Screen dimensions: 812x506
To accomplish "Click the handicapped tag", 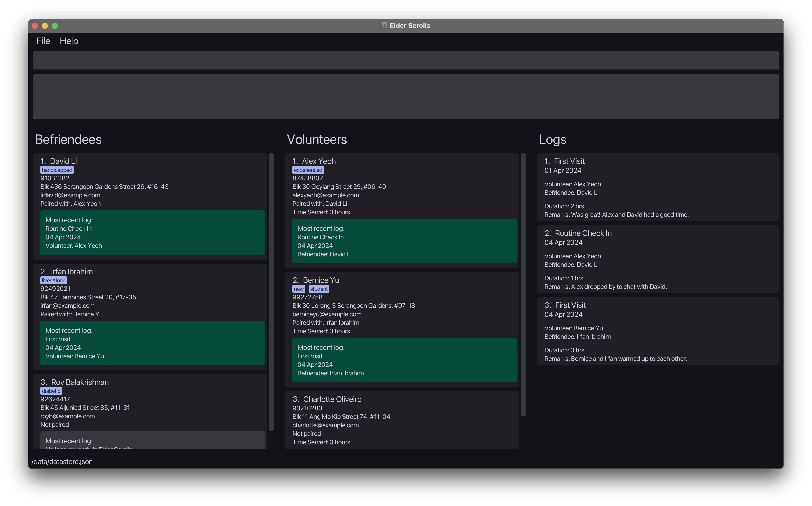I will tap(57, 170).
